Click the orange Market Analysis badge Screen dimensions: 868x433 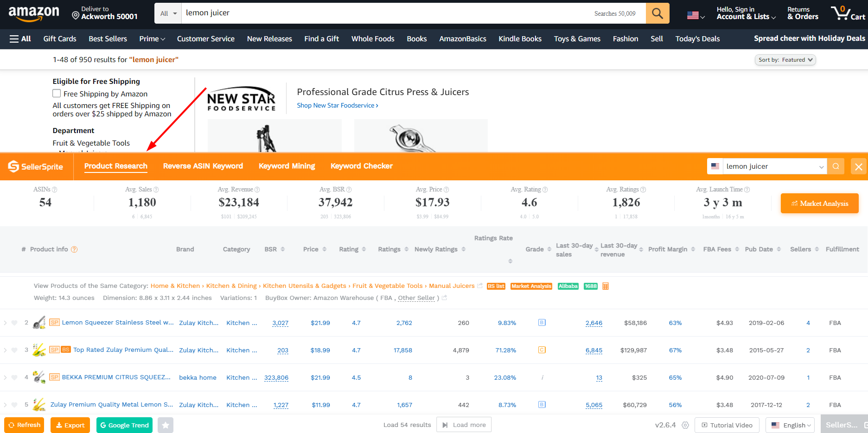[531, 286]
